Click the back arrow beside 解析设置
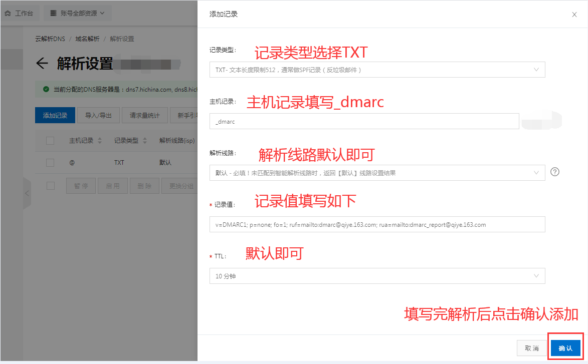The image size is (588, 364). (42, 64)
